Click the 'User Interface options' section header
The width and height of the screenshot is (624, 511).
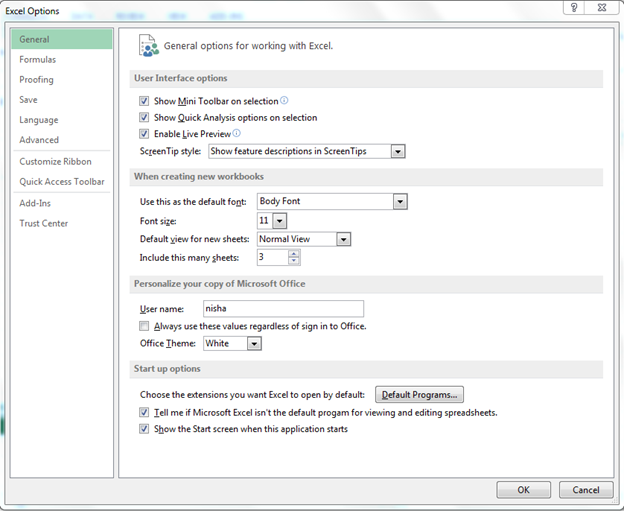[181, 78]
